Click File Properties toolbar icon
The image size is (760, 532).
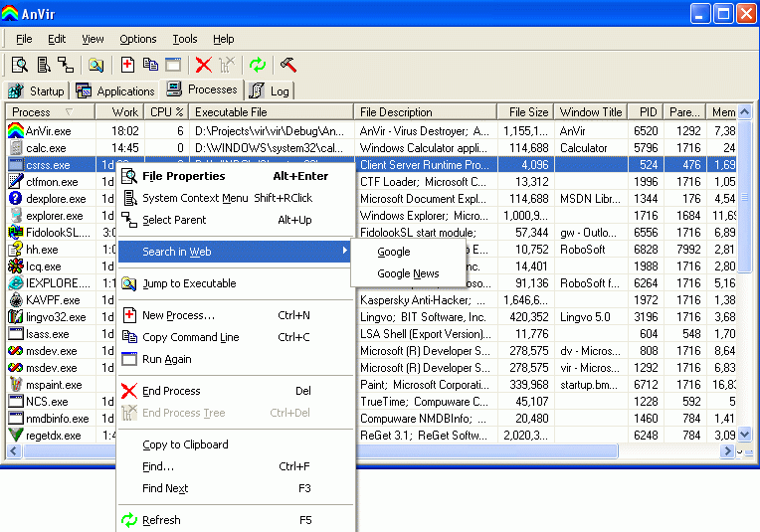point(20,65)
